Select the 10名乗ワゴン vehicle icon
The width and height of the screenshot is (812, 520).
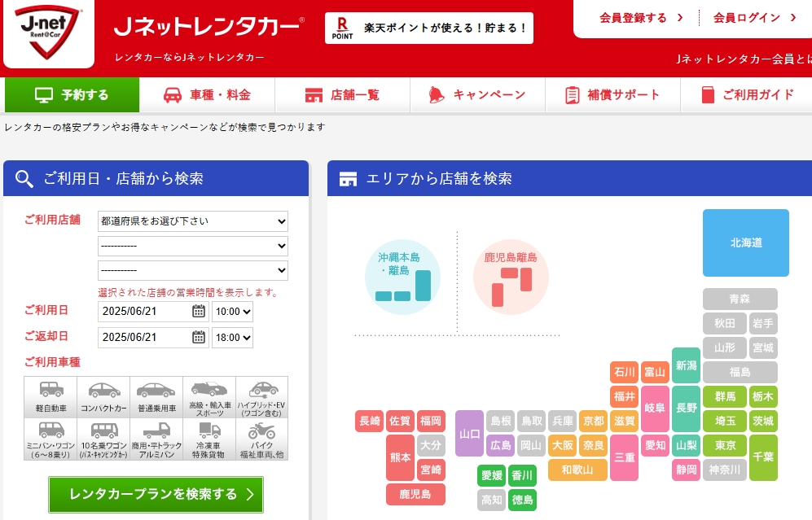103,439
